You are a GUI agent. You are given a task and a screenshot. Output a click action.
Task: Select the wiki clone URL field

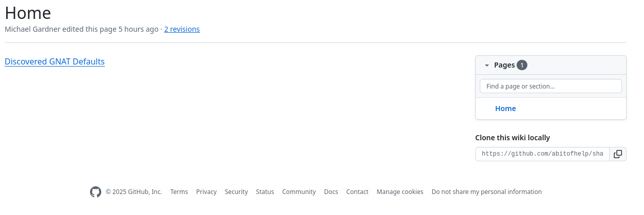click(x=542, y=154)
